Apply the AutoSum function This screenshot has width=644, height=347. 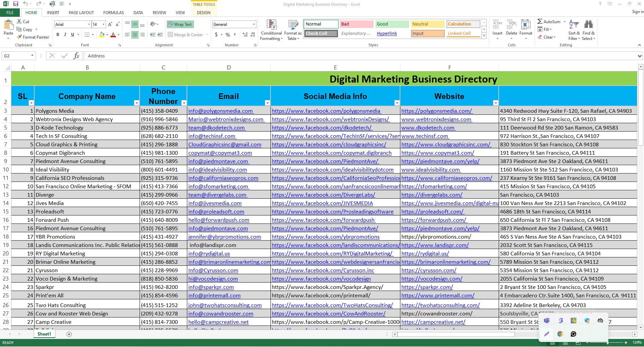pyautogui.click(x=550, y=21)
